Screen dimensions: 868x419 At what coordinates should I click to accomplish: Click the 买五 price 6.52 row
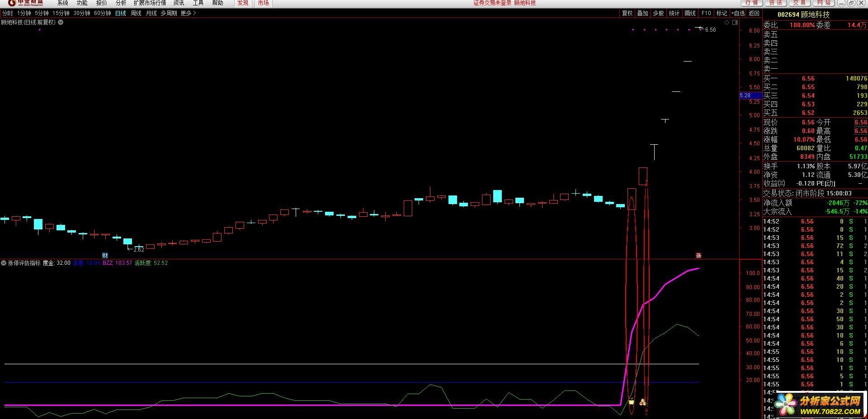pos(815,113)
